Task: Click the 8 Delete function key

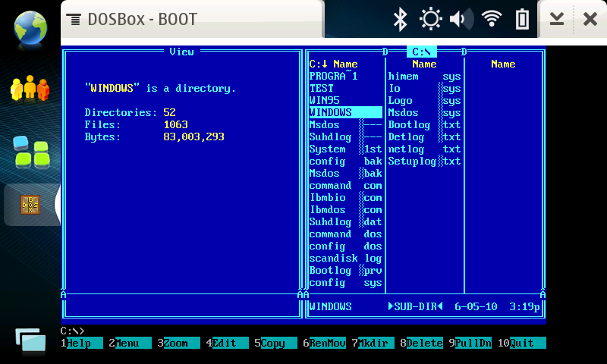Action: [422, 343]
